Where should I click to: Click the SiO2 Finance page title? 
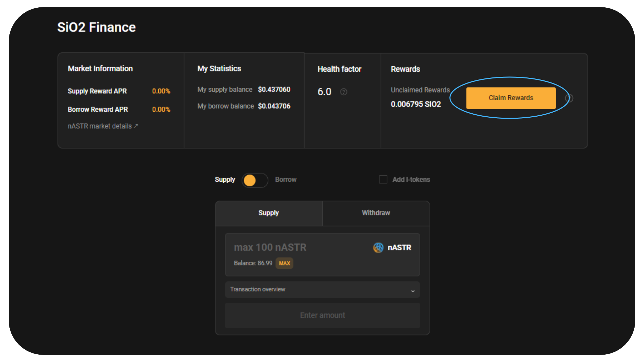pyautogui.click(x=96, y=27)
